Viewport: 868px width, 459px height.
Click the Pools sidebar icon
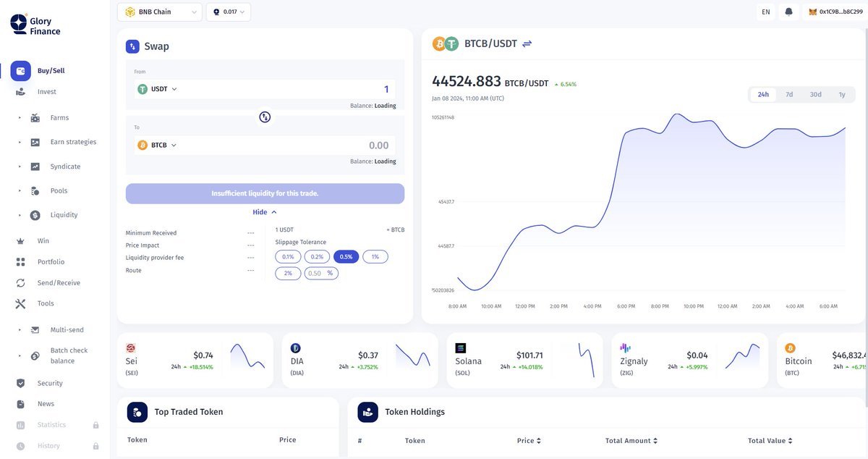35,191
